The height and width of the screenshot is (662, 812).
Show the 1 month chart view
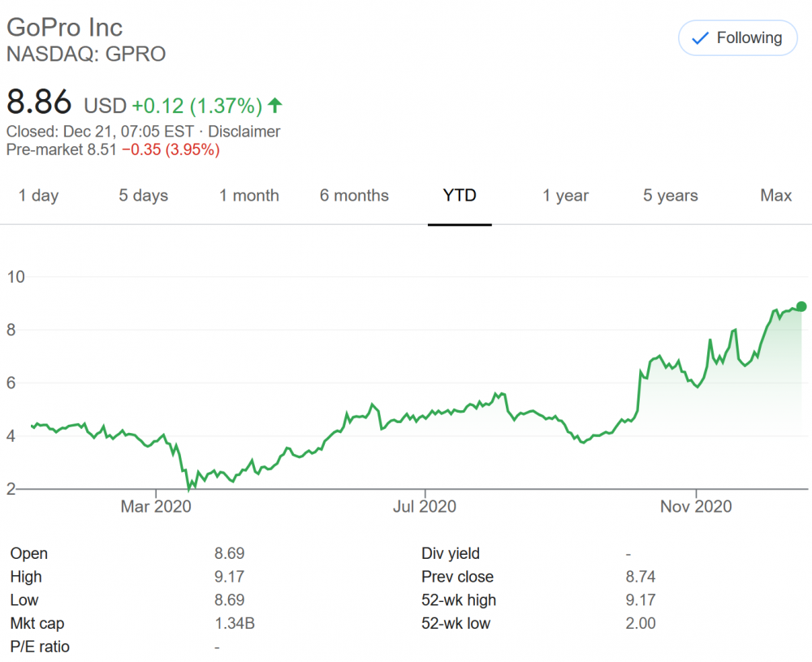pyautogui.click(x=249, y=196)
